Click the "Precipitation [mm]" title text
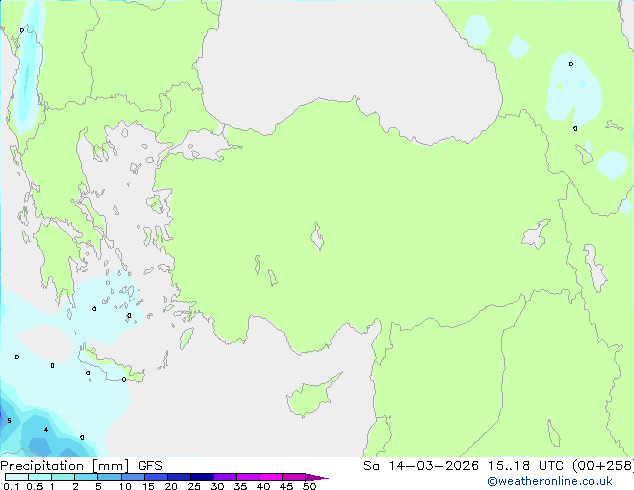This screenshot has width=634, height=490. [64, 466]
